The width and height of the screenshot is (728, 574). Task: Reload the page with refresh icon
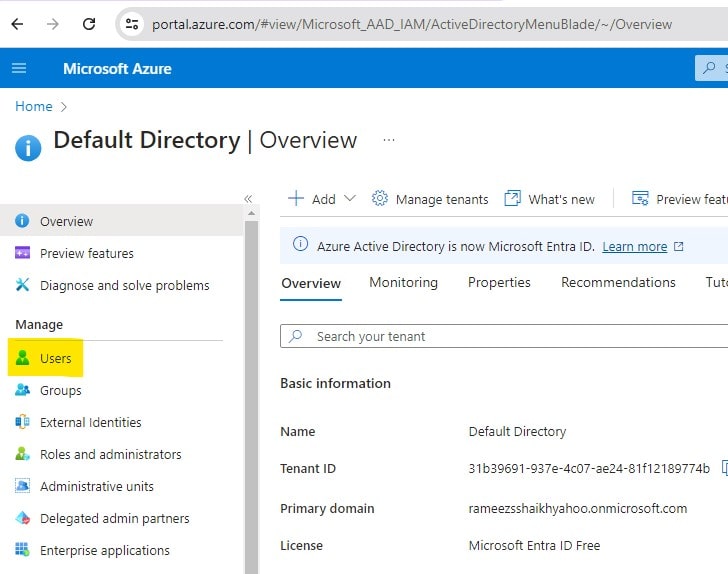tap(89, 24)
